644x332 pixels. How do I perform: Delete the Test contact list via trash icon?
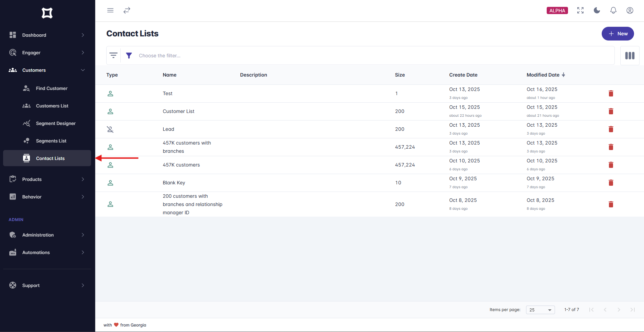611,93
